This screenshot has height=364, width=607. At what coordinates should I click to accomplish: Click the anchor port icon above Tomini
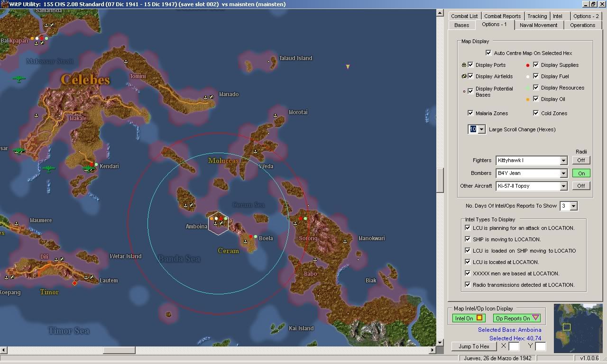pos(126,62)
